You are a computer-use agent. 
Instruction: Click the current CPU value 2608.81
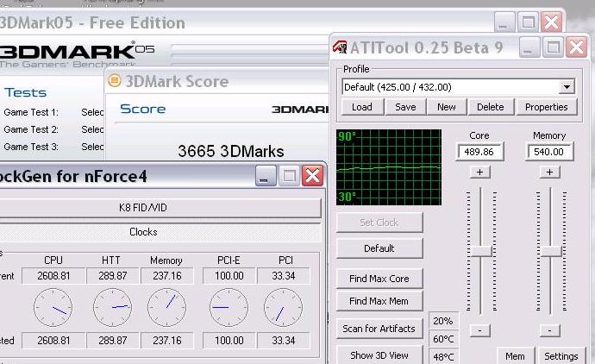[x=53, y=275]
